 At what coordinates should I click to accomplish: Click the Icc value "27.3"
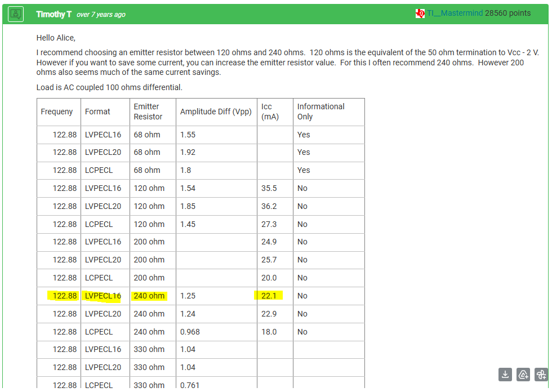point(269,224)
